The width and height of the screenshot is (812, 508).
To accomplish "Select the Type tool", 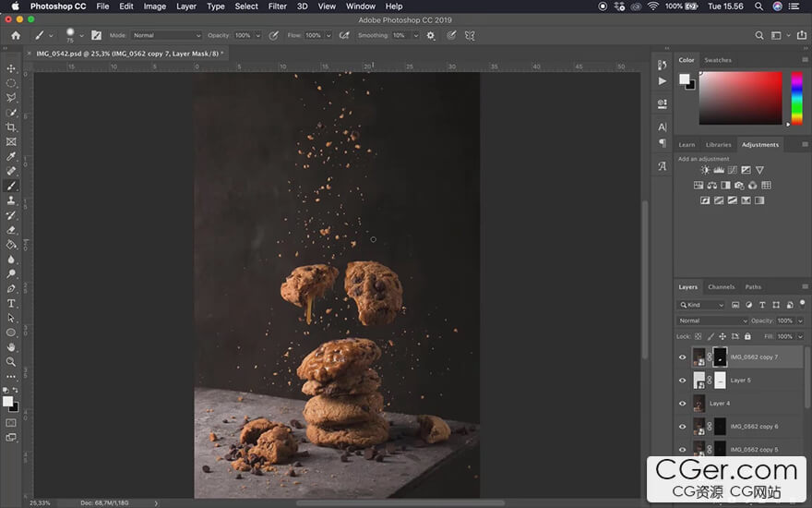I will pyautogui.click(x=11, y=303).
